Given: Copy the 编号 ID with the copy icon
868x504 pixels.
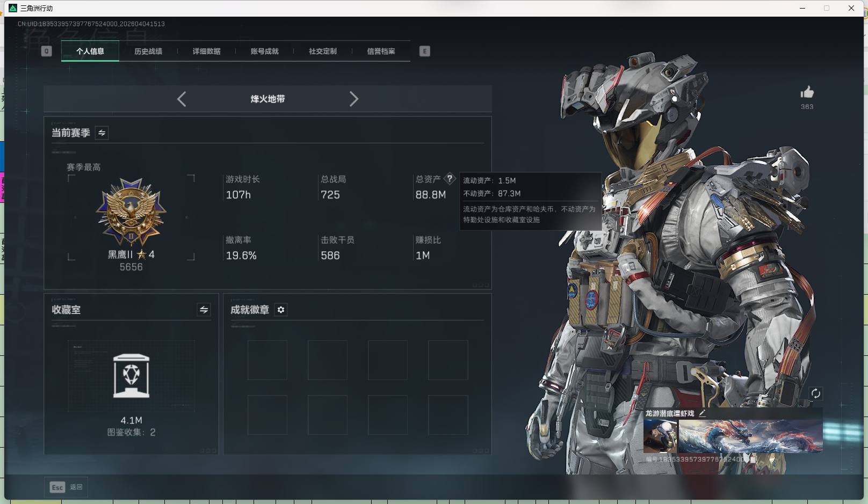Looking at the screenshot, I should 752,459.
